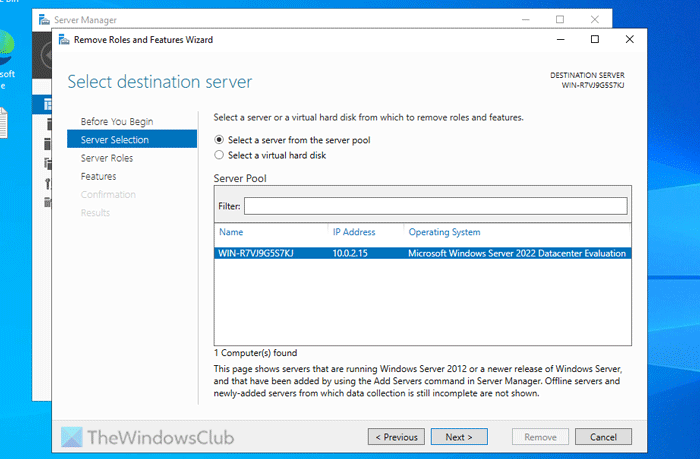This screenshot has height=459, width=700.
Task: Switch to Features step
Action: pyautogui.click(x=98, y=176)
